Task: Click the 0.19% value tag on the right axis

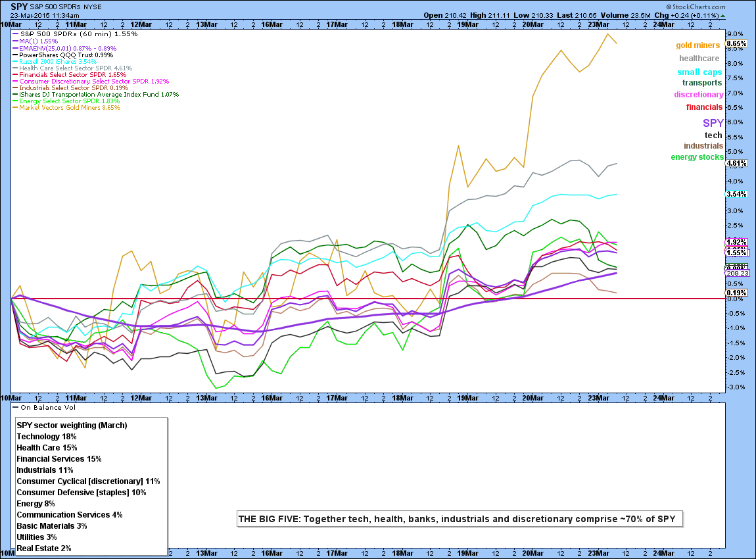Action: click(737, 293)
